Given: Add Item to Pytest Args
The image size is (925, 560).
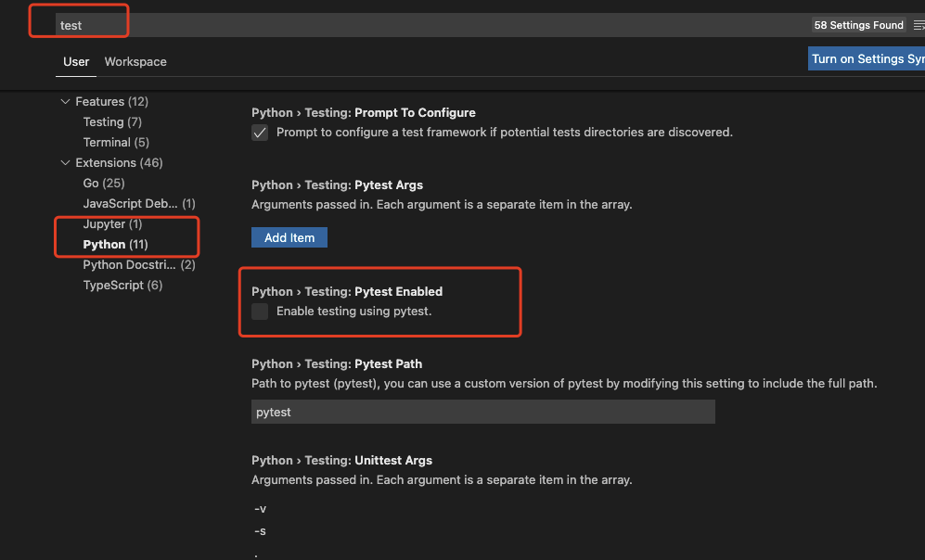Looking at the screenshot, I should 289,236.
